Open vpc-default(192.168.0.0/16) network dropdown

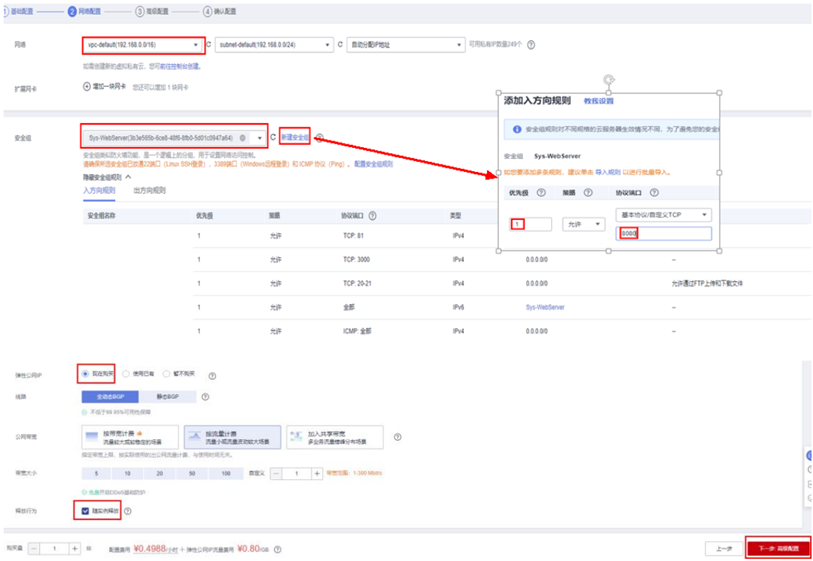[x=143, y=45]
